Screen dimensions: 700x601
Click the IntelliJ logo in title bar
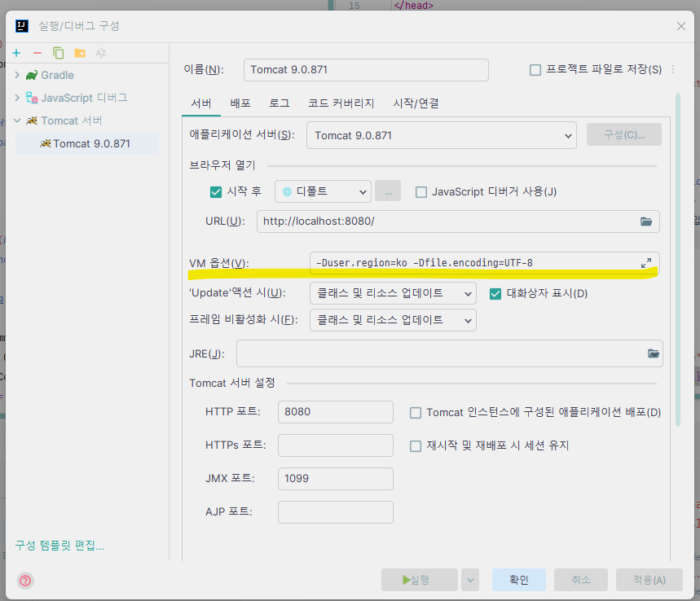click(22, 26)
